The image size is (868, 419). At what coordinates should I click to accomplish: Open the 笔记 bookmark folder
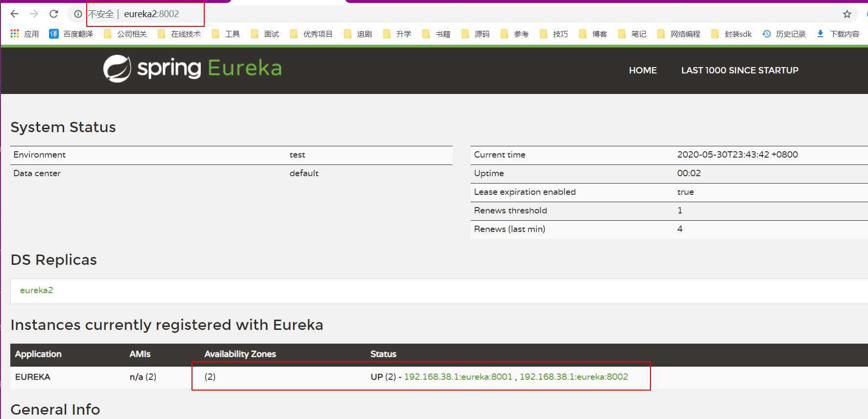(632, 34)
